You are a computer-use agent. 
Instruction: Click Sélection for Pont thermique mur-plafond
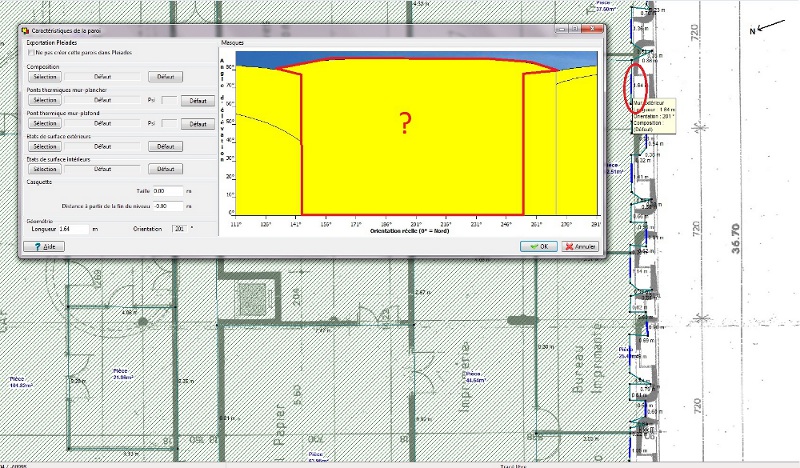point(45,124)
